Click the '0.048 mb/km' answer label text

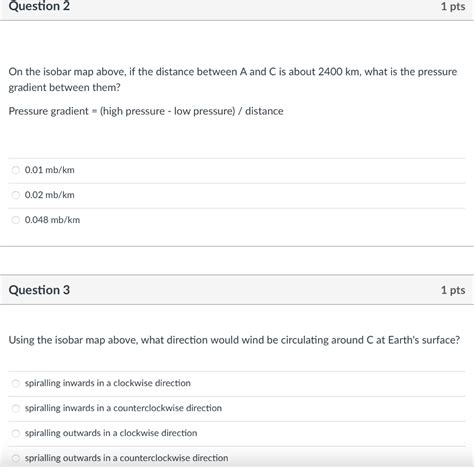pyautogui.click(x=52, y=220)
